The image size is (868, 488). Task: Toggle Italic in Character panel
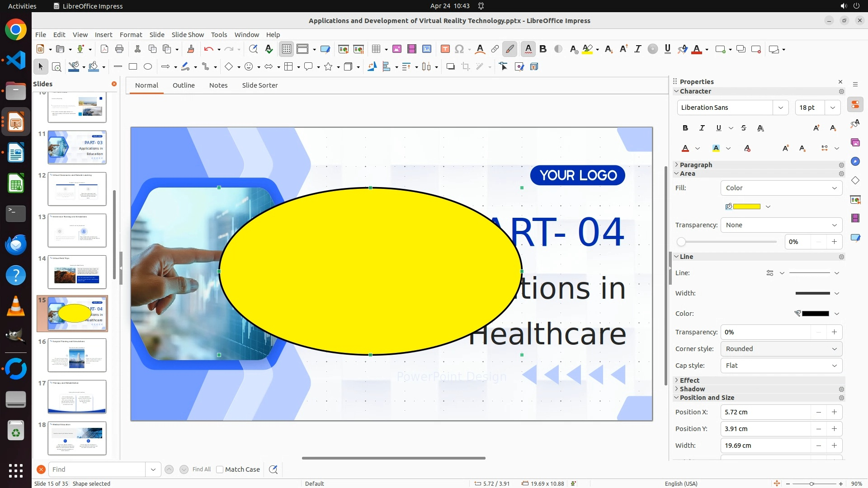pyautogui.click(x=702, y=128)
